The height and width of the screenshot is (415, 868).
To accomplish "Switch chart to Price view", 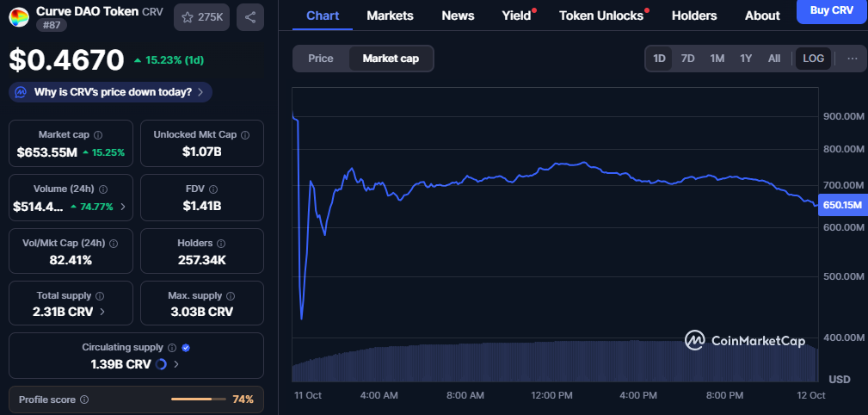I will [321, 59].
